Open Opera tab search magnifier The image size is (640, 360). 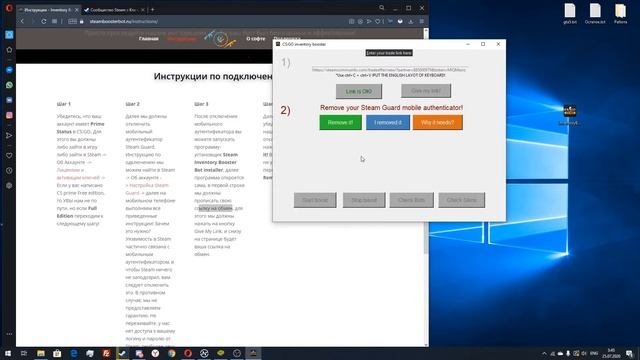point(382,8)
